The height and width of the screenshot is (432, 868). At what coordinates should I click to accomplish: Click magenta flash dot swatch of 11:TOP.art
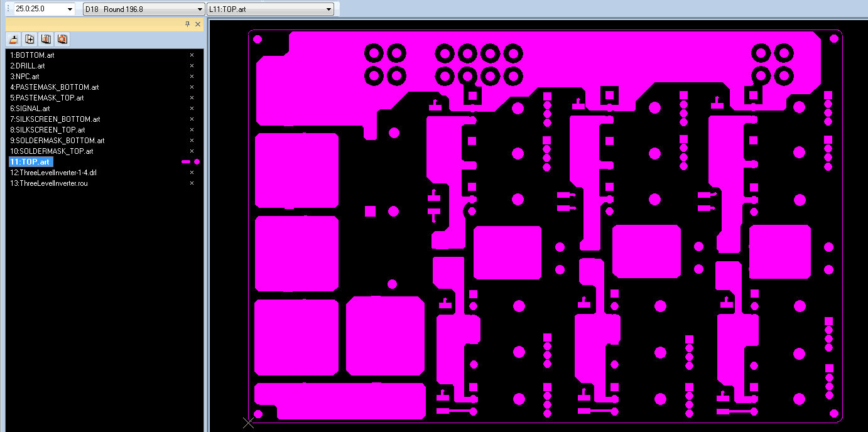(x=197, y=162)
